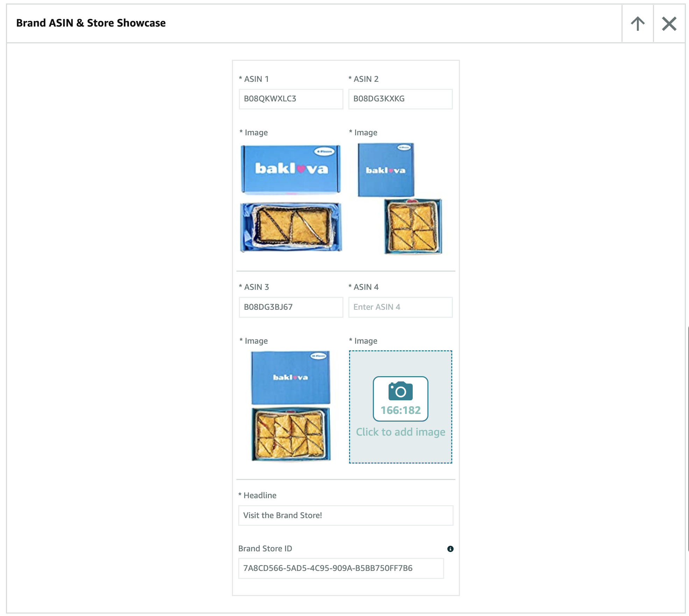Click the Headline text field

(345, 515)
